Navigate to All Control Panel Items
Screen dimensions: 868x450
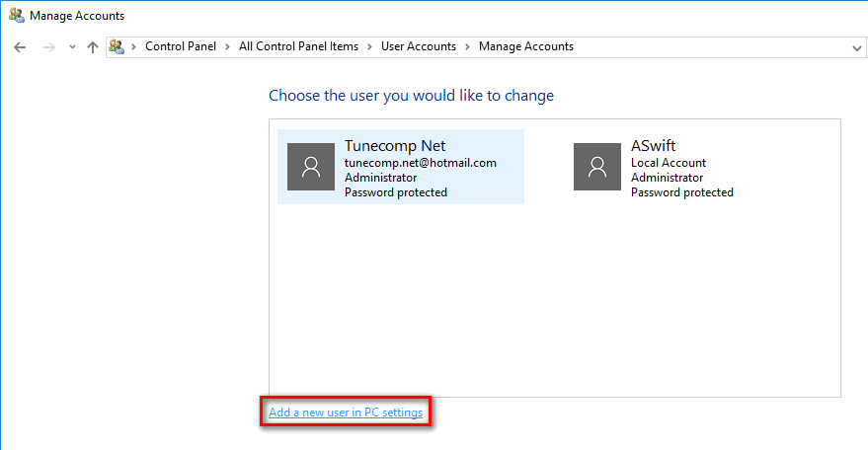(x=298, y=46)
